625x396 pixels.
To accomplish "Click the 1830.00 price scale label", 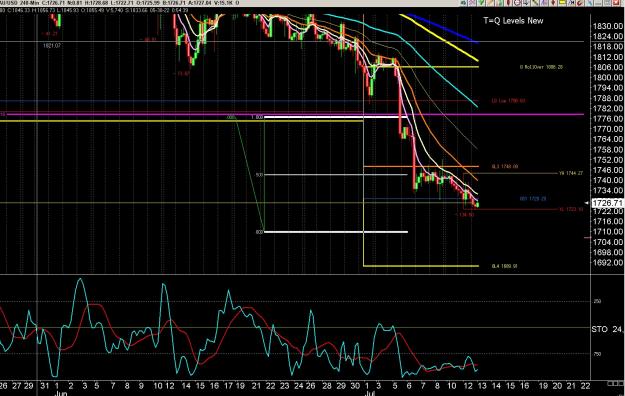I will [x=607, y=26].
